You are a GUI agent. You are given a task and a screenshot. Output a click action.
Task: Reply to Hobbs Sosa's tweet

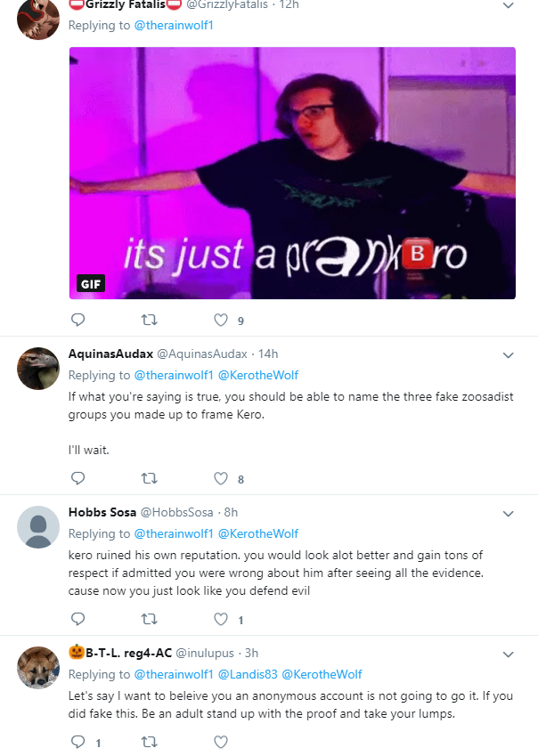(x=78, y=619)
